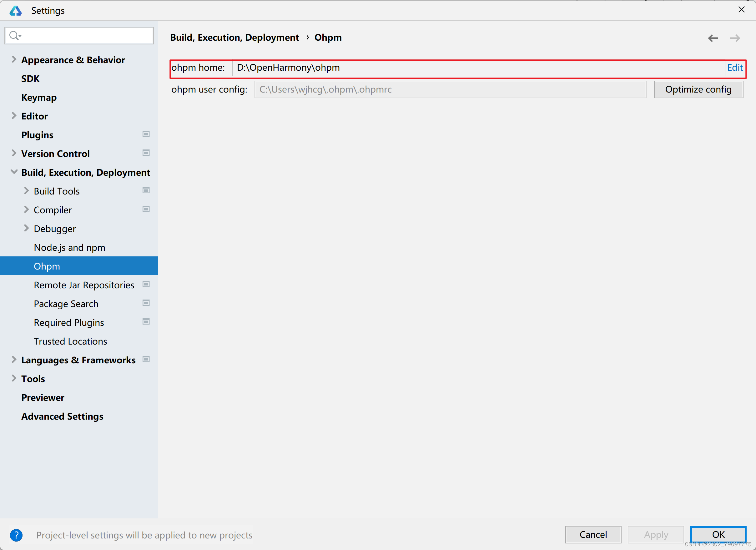Expand the Editor settings node

coord(14,116)
